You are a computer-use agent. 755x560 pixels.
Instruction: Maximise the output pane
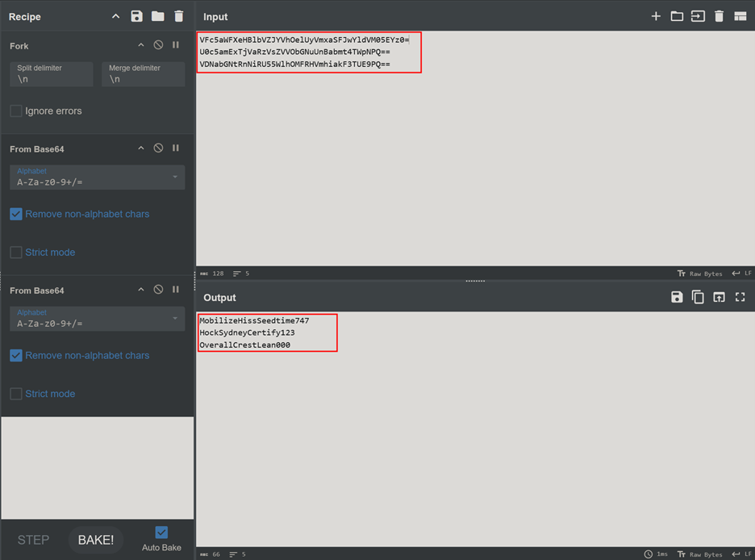pyautogui.click(x=740, y=297)
